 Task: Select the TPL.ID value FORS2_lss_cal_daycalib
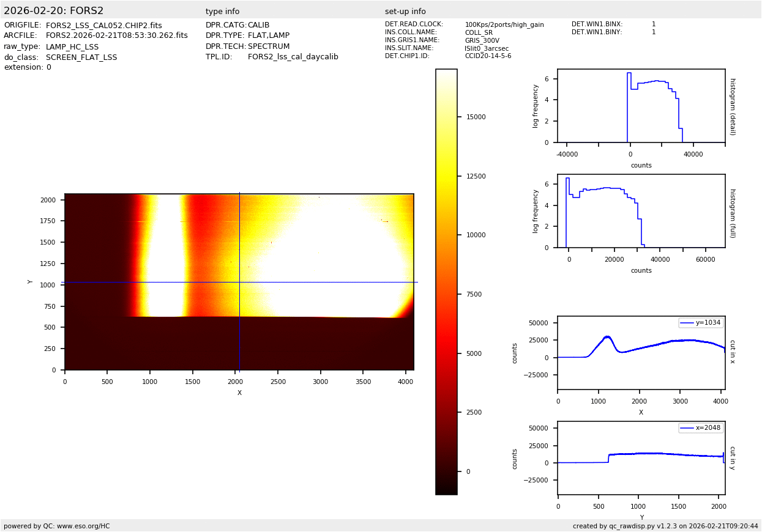pyautogui.click(x=293, y=57)
